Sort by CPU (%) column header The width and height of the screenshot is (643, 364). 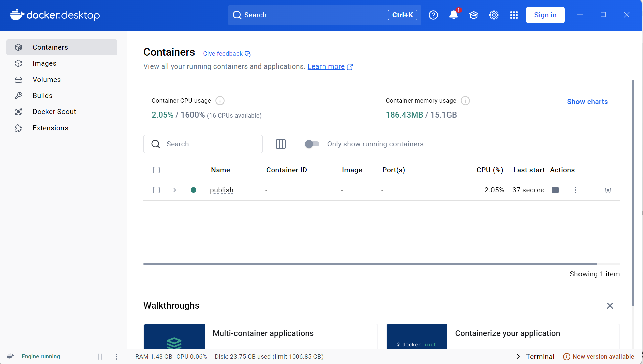[490, 170]
